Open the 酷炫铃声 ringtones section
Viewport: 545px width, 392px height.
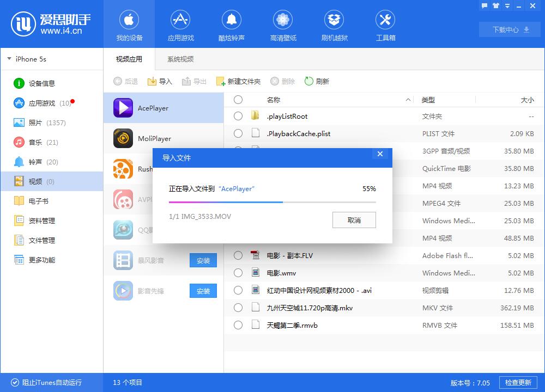pyautogui.click(x=232, y=24)
